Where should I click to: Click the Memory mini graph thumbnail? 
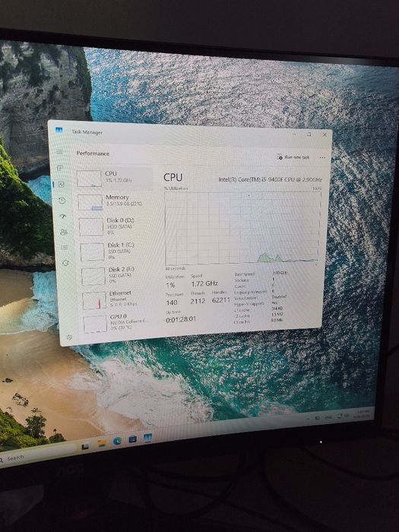(x=90, y=203)
